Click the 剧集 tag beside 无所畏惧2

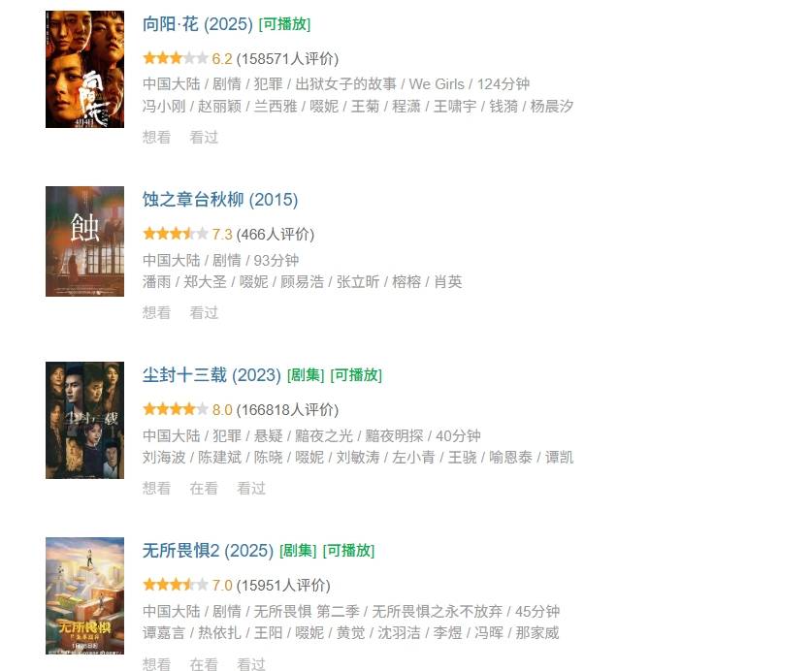[298, 551]
